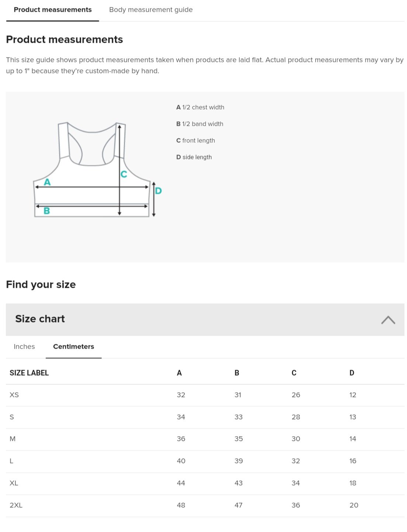Click the 'side length' legend entry
Image resolution: width=407 pixels, height=532 pixels.
click(194, 157)
